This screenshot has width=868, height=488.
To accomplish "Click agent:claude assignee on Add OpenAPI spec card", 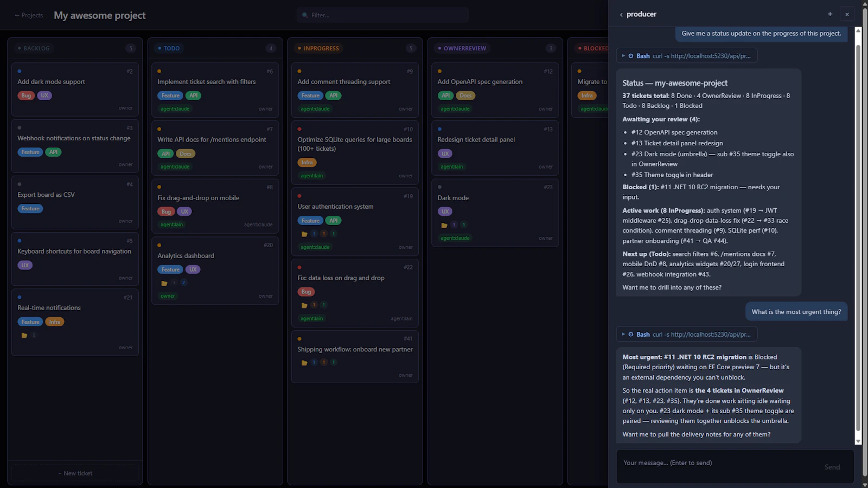I will pos(455,109).
